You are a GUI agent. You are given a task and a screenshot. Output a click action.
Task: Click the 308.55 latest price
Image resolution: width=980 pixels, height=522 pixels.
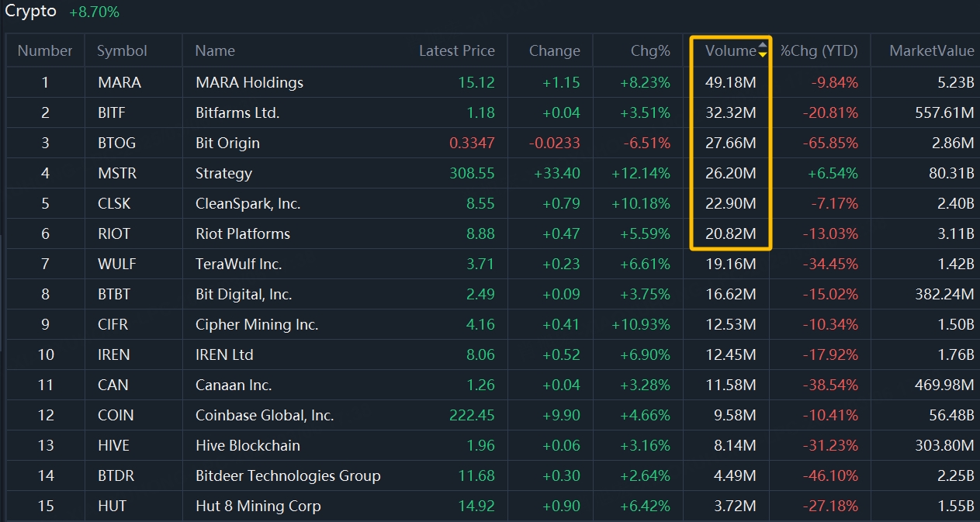pos(472,173)
